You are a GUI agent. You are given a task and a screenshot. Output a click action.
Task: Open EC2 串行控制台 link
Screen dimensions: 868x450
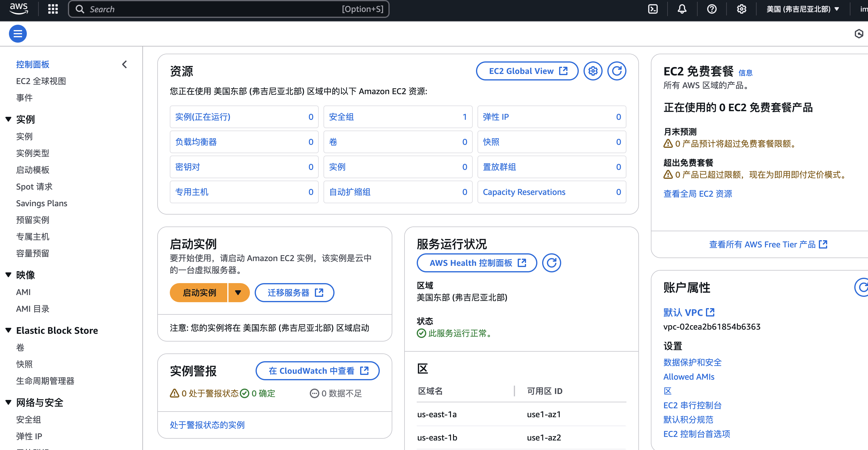[692, 406]
